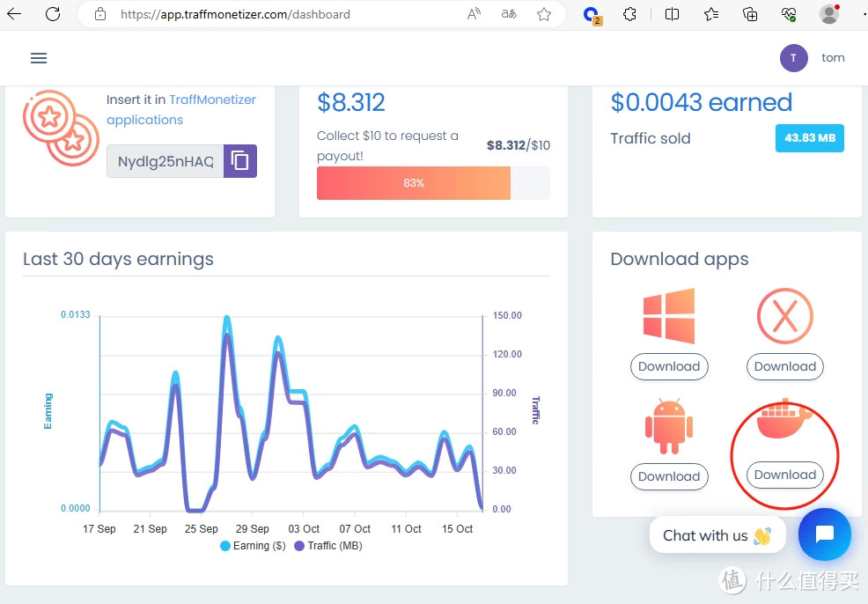
Task: Click the Android robot app icon
Action: tap(669, 426)
